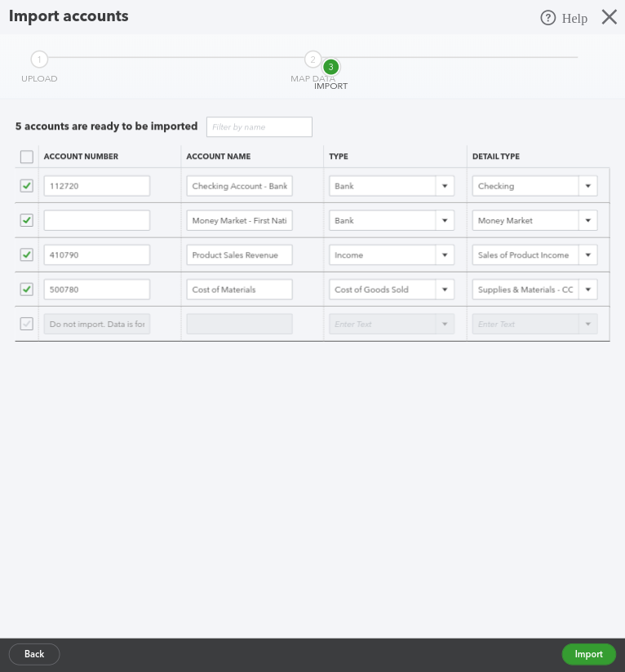
Task: Click the DETAIL TYPE column header
Action: tap(496, 157)
